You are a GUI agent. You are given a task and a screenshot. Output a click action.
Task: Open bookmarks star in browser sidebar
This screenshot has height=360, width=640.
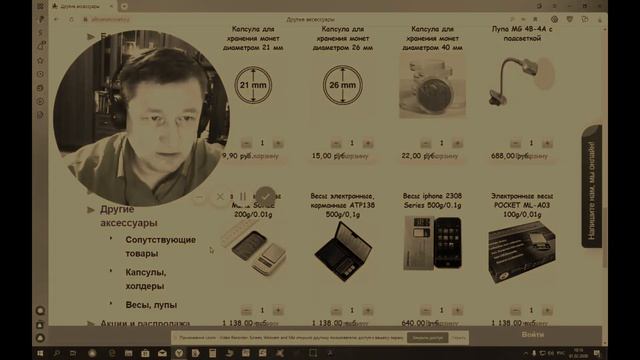40,60
